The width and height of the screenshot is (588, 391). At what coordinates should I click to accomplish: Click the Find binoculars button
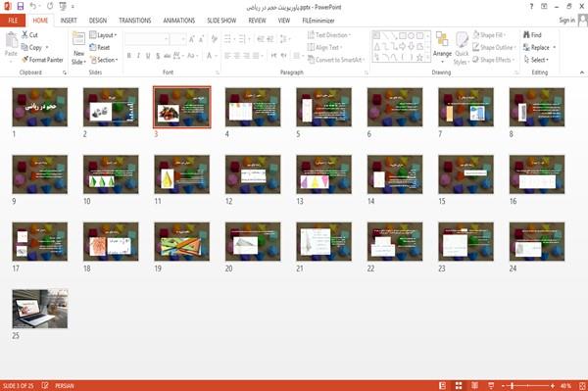click(532, 35)
